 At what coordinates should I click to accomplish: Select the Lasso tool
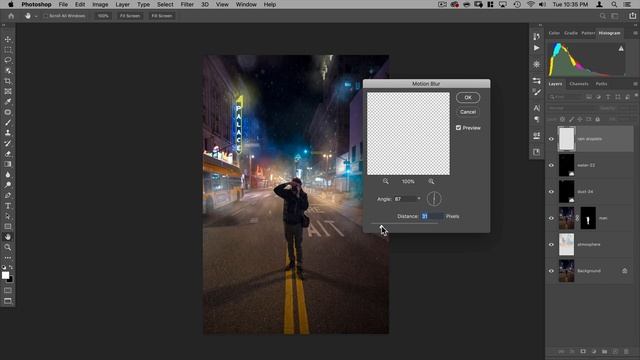pyautogui.click(x=8, y=60)
